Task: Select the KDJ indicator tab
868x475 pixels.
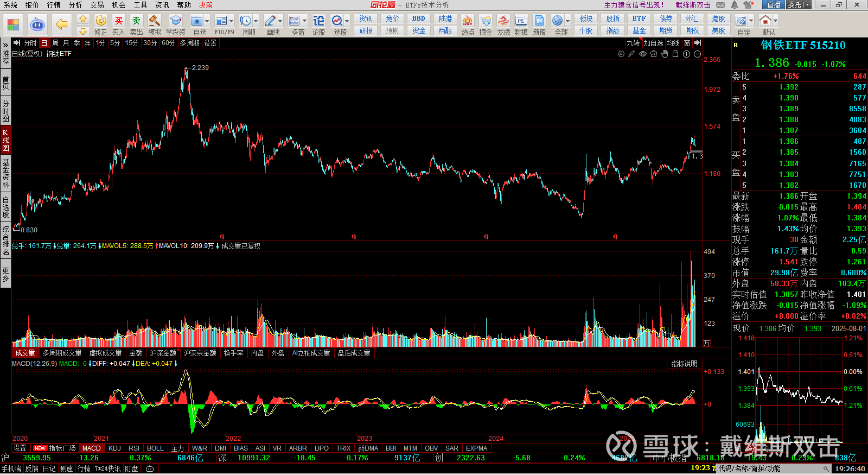Action: [114, 448]
